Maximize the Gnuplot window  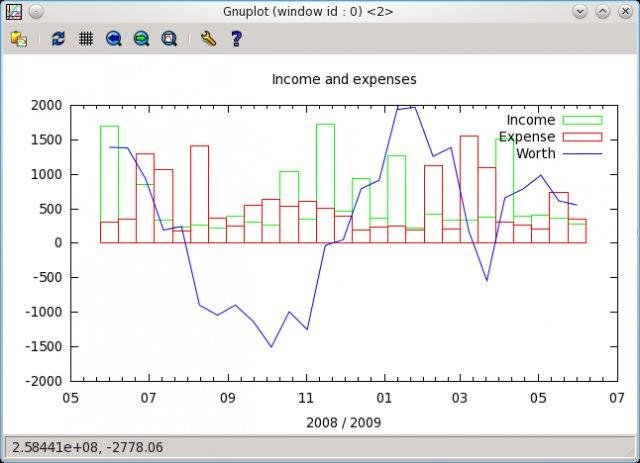[603, 11]
